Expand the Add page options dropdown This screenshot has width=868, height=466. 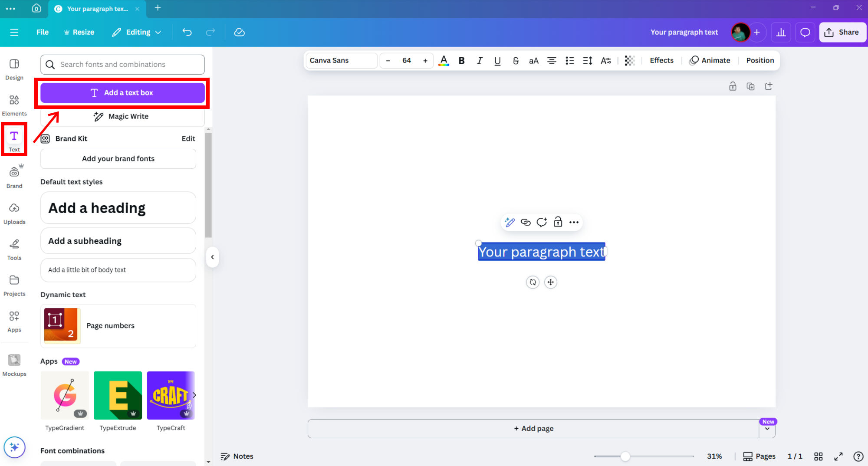pyautogui.click(x=767, y=429)
